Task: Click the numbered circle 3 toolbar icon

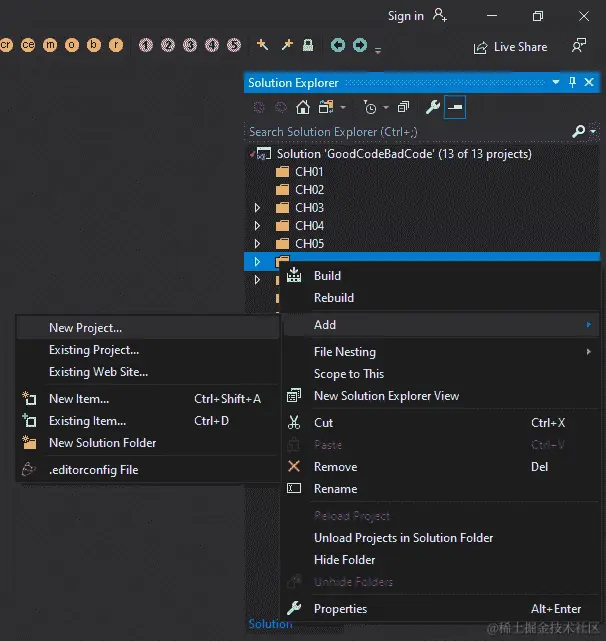Action: coord(190,45)
